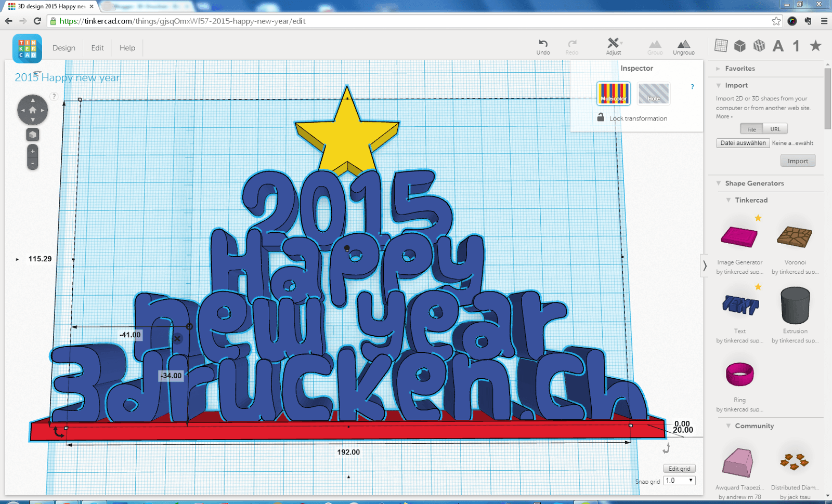Select the Image Generator shape thumbnail
832x504 pixels.
[x=739, y=236]
